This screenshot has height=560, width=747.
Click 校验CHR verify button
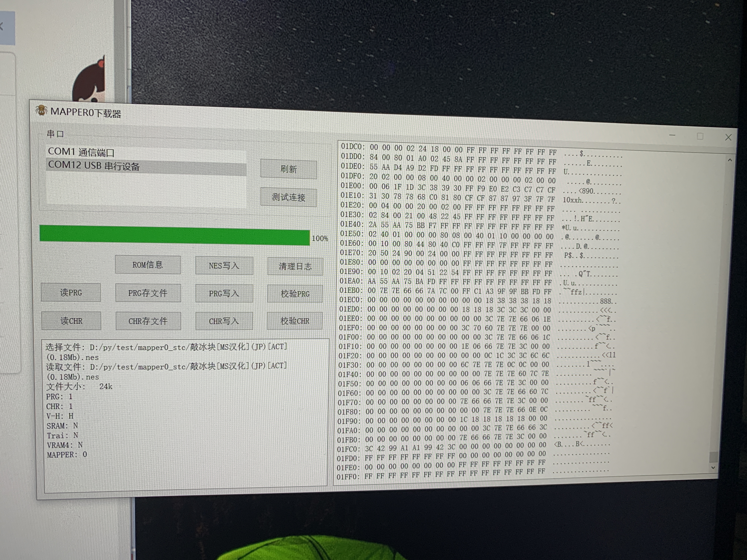295,321
